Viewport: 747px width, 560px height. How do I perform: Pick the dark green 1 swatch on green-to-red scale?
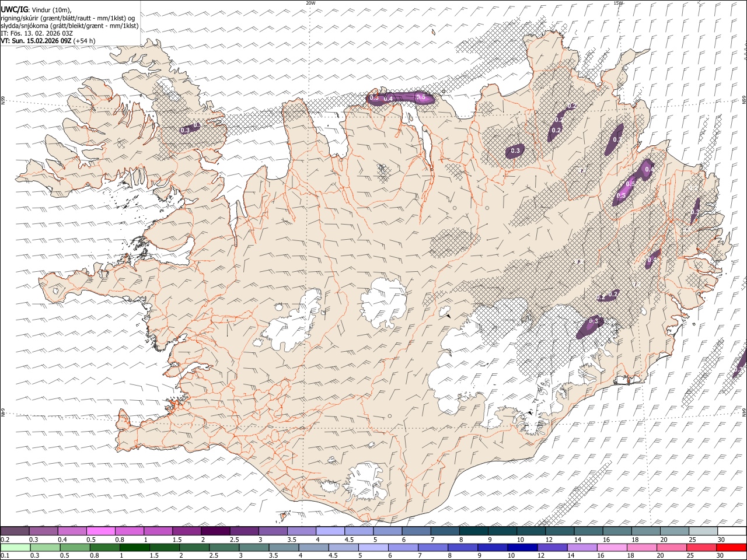[134, 547]
